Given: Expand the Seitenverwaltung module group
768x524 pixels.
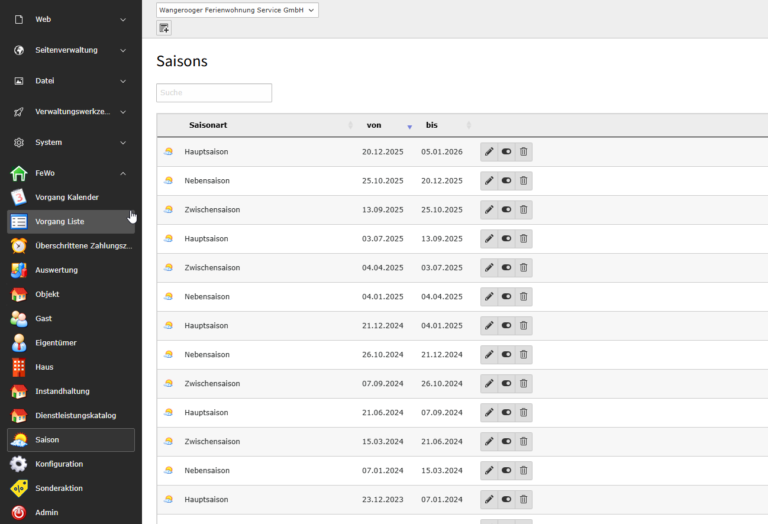Looking at the screenshot, I should [x=71, y=50].
